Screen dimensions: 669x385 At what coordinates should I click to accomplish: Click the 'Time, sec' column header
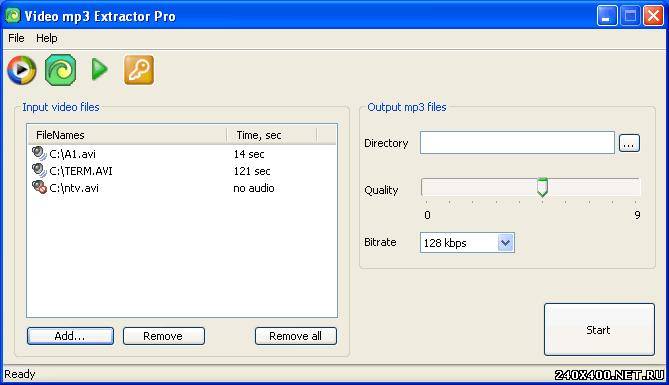click(x=272, y=135)
